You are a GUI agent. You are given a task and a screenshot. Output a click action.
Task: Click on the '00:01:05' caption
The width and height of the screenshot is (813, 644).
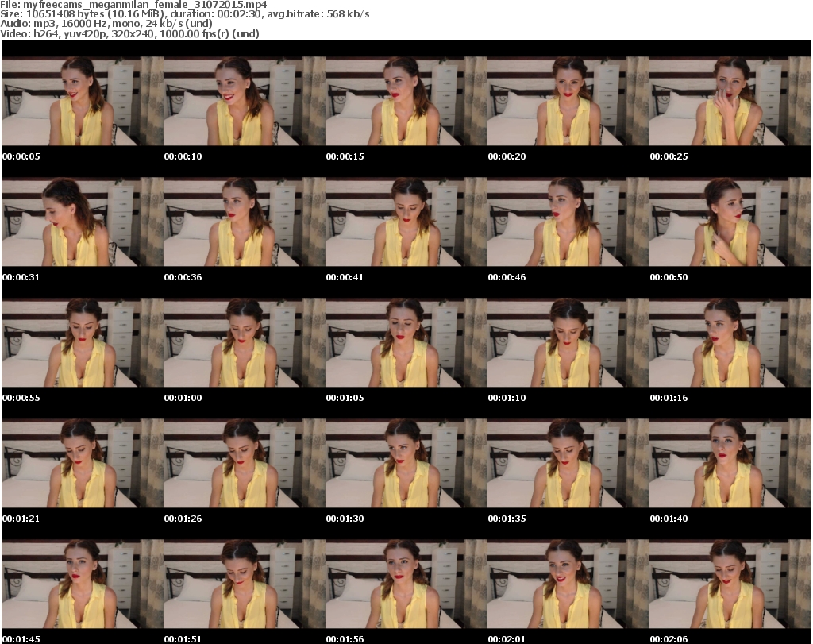[345, 398]
